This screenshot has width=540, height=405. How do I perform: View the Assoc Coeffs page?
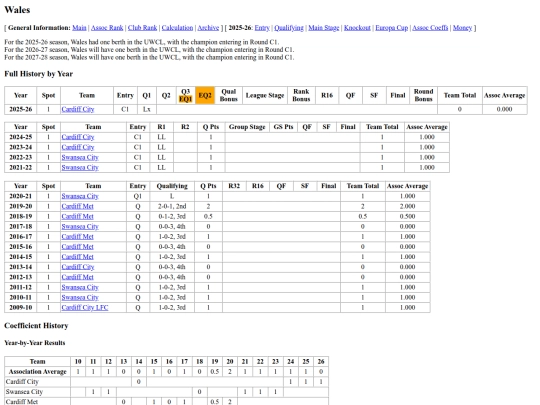[x=430, y=28]
